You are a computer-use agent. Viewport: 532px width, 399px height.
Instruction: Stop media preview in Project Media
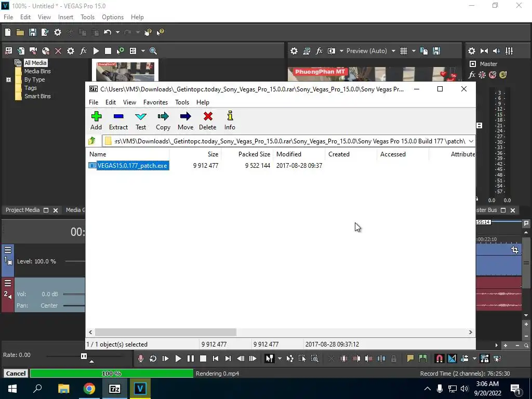[x=108, y=51]
